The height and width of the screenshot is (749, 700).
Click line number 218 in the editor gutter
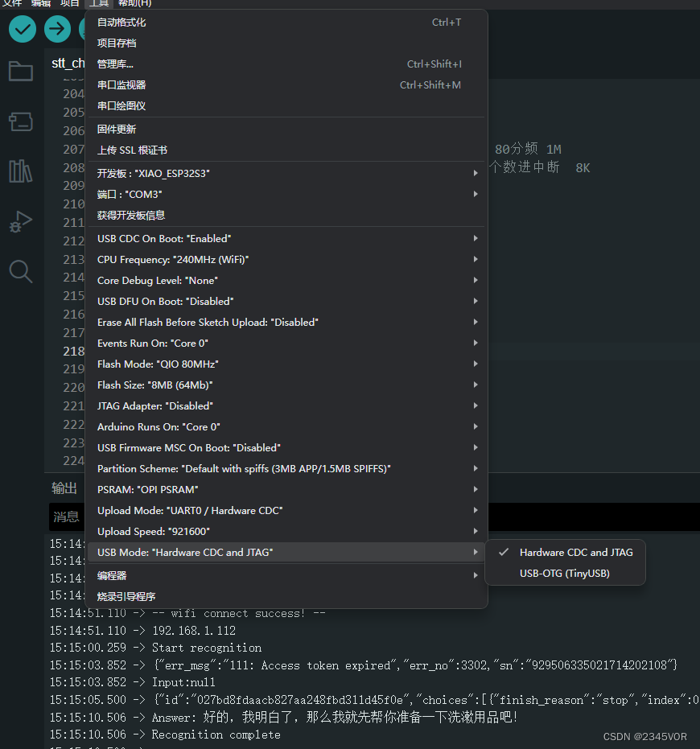[74, 351]
